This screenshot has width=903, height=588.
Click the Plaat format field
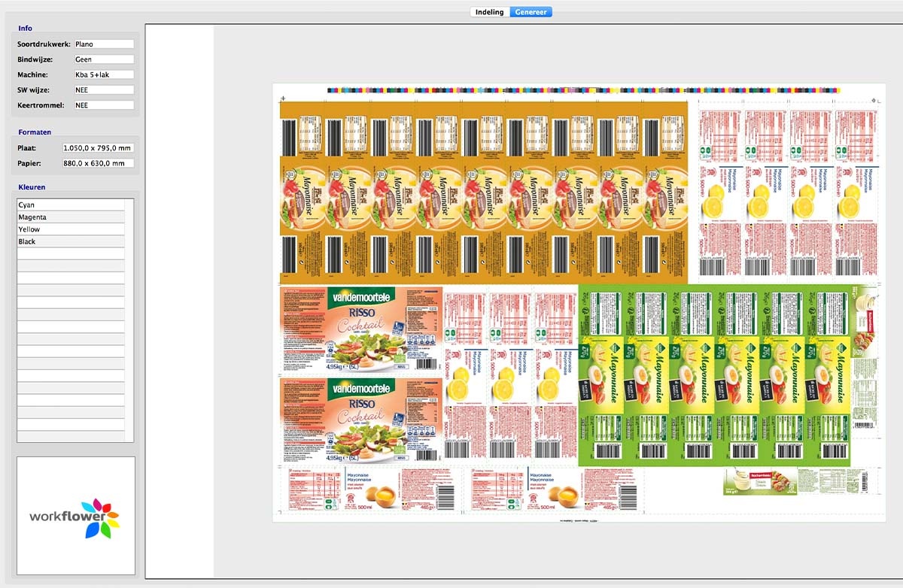(x=98, y=148)
